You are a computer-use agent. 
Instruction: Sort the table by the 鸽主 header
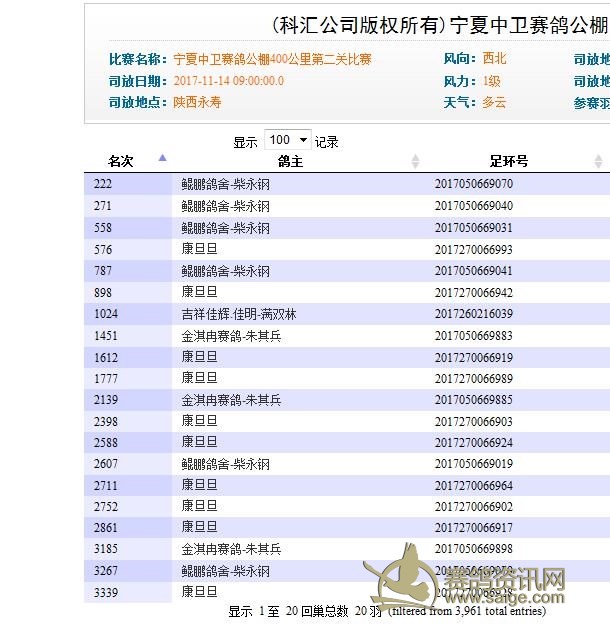pyautogui.click(x=291, y=161)
